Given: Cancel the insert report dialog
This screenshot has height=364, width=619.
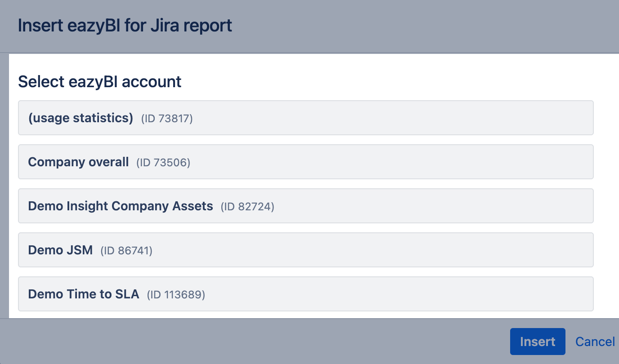Looking at the screenshot, I should coord(595,342).
